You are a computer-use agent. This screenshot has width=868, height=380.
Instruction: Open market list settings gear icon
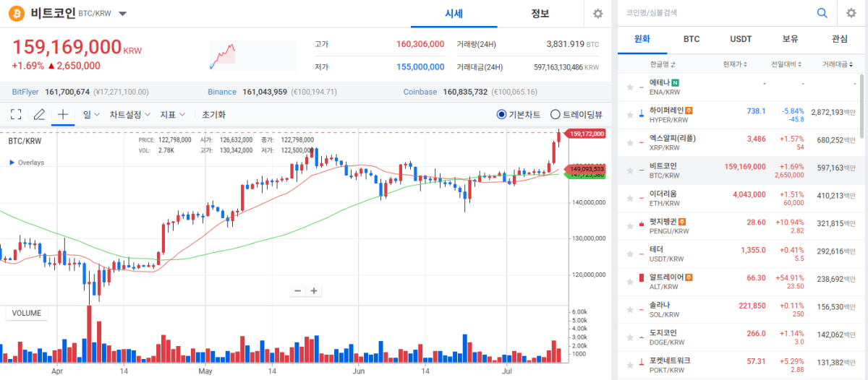(851, 13)
